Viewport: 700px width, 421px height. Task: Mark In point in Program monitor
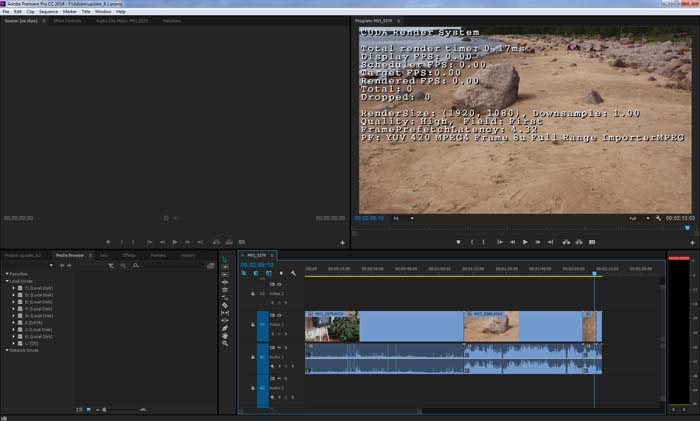tap(471, 242)
